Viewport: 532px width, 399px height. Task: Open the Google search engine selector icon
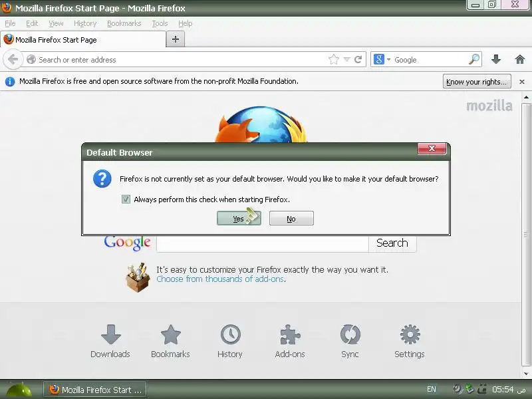(378, 59)
